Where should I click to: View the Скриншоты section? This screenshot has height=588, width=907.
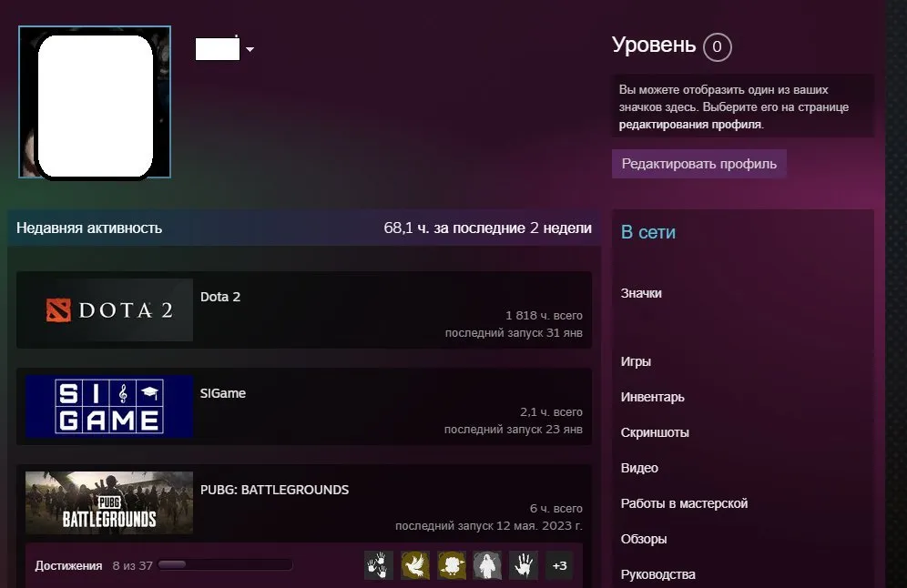[655, 432]
